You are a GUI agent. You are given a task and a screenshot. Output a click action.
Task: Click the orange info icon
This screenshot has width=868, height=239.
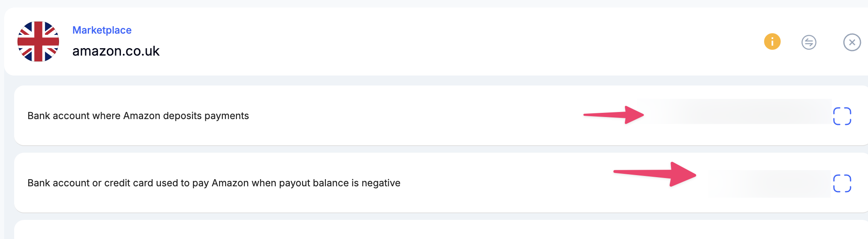tap(772, 41)
